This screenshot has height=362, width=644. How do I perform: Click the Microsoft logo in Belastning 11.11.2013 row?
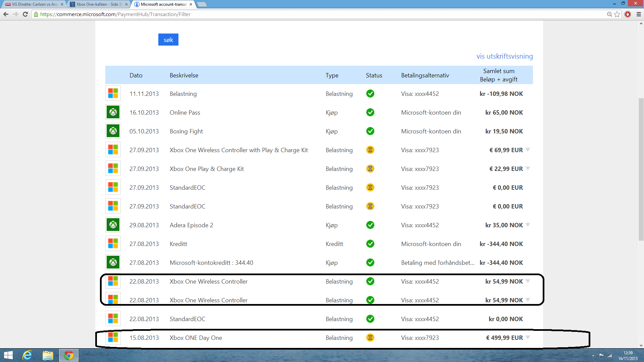(113, 94)
